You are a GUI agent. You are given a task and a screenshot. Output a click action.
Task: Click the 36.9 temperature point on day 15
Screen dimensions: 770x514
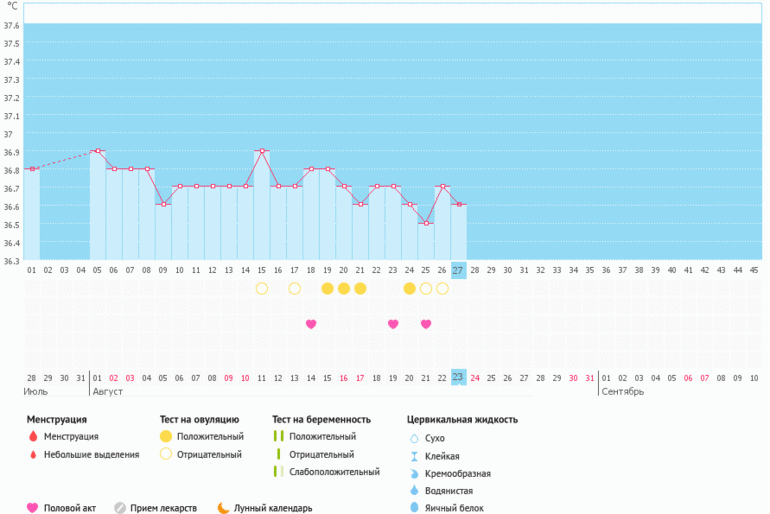coord(262,151)
